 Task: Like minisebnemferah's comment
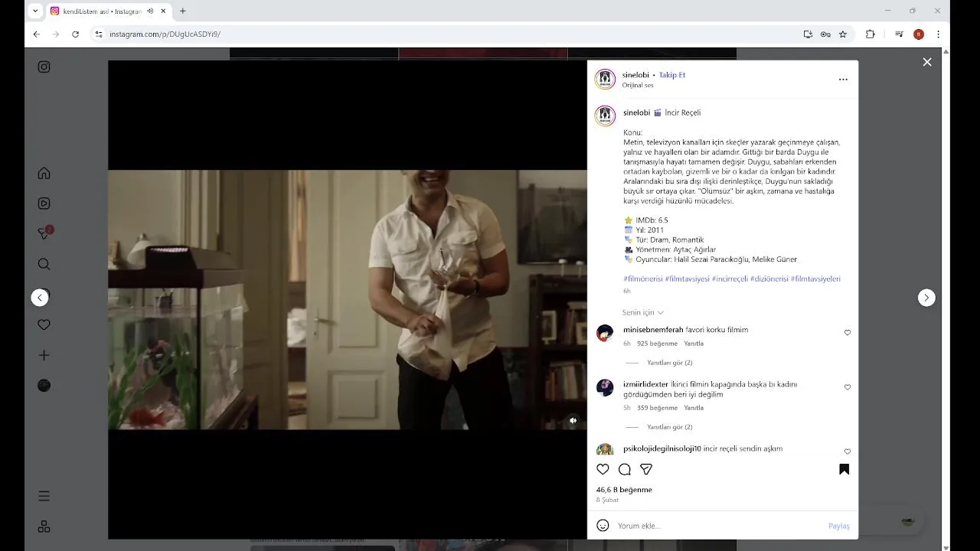(847, 333)
